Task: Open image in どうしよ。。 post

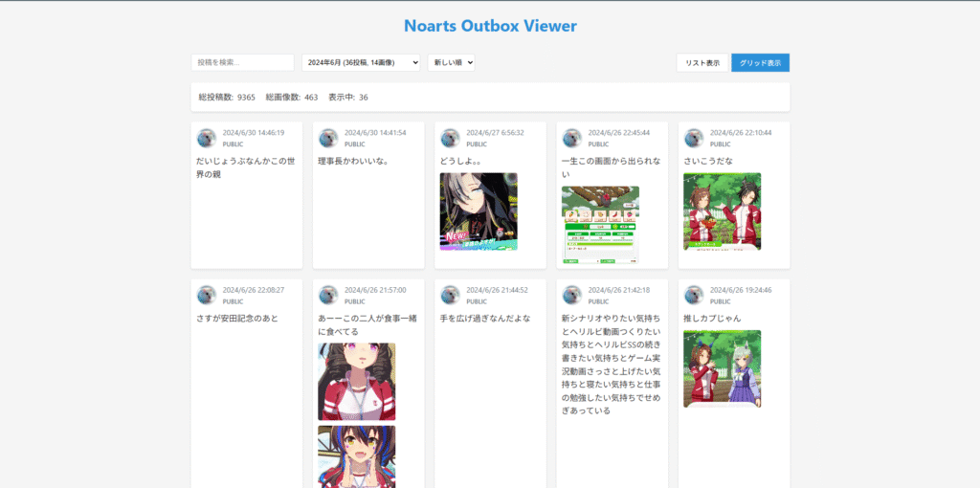Action: (479, 211)
